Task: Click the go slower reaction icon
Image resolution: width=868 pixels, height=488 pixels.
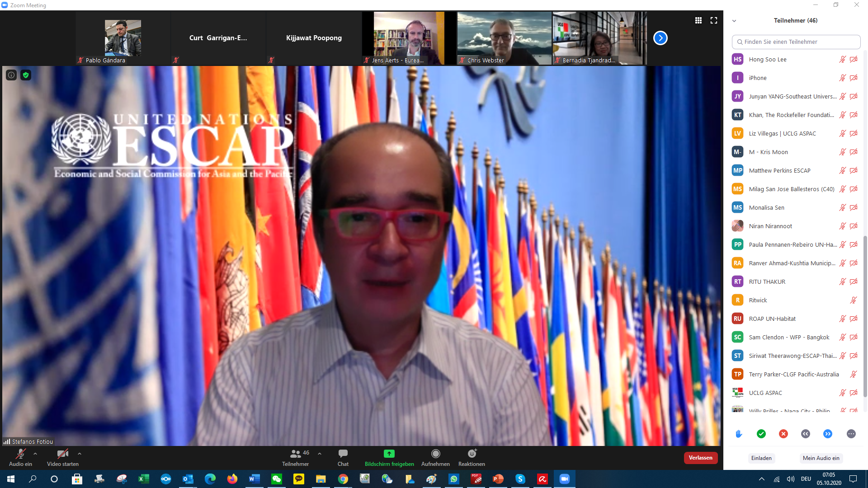Action: [x=806, y=434]
